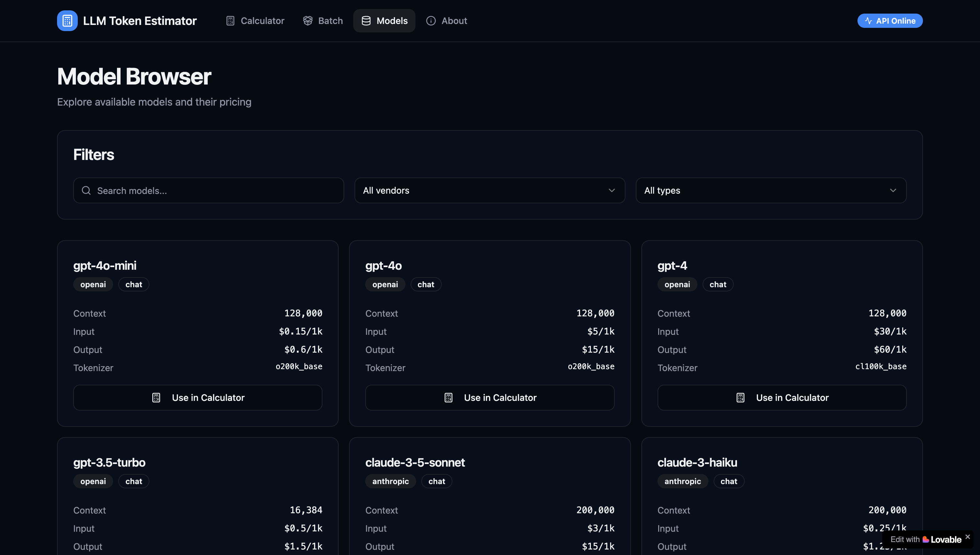Focus the Search models input field
Viewport: 980px width, 555px height.
209,190
